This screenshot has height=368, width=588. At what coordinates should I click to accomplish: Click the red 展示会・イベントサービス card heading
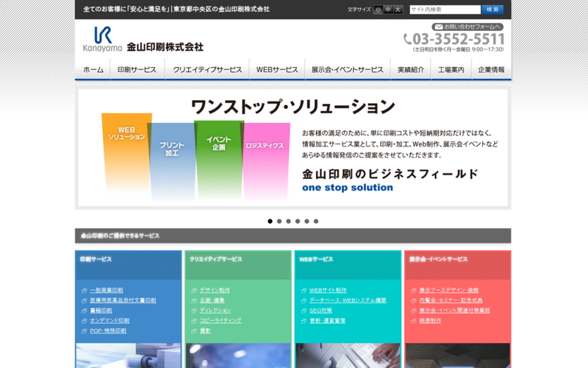438,259
